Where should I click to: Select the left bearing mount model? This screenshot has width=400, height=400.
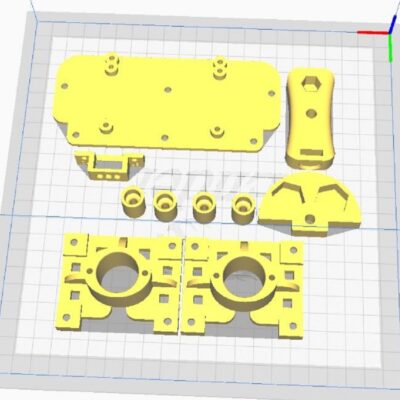119,283
